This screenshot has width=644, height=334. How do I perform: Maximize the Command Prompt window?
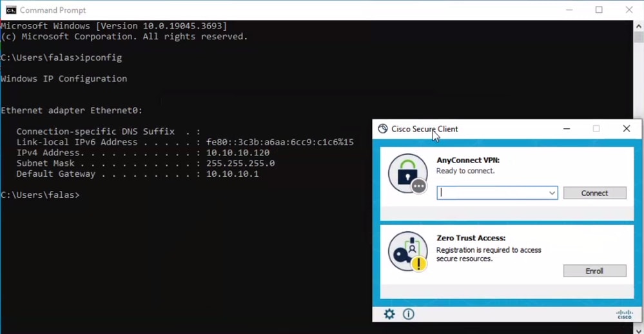pos(600,10)
